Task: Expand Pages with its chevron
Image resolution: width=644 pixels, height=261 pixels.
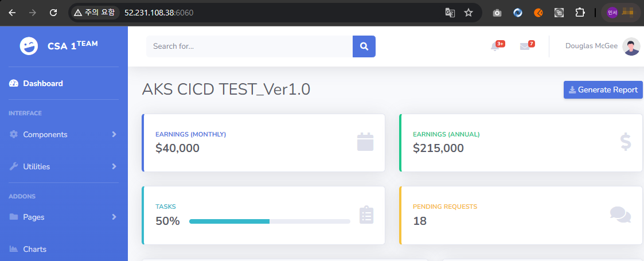Action: tap(114, 217)
